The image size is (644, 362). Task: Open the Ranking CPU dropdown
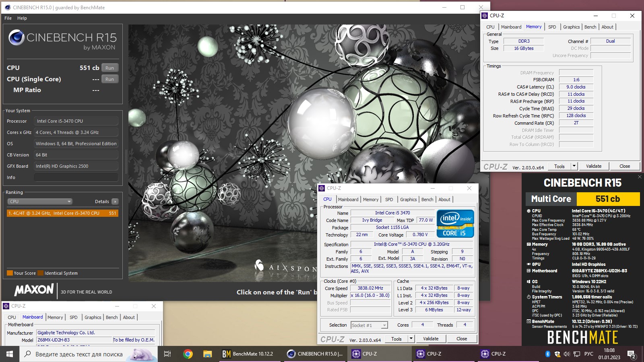click(40, 202)
